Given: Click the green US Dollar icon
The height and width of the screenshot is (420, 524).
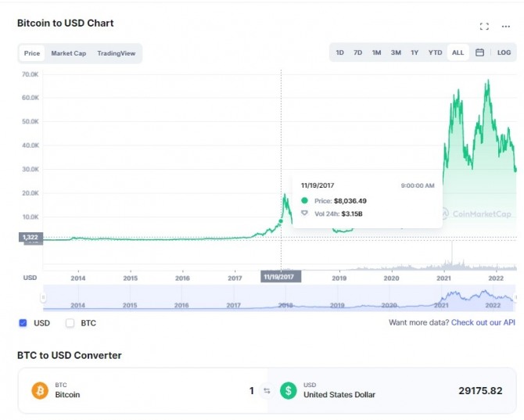Looking at the screenshot, I should click(x=288, y=390).
